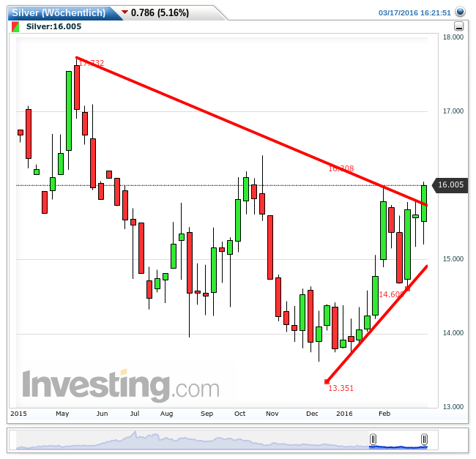476x459 pixels.
Task: Click the Feb label on time axis
Action: click(384, 414)
